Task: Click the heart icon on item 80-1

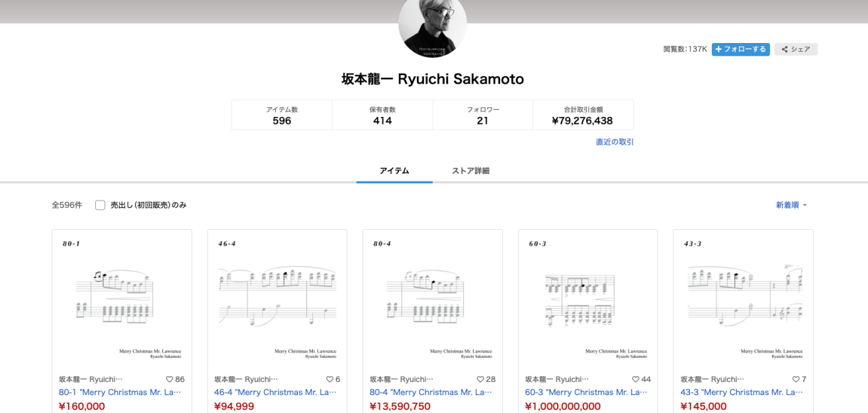Action: tap(169, 379)
